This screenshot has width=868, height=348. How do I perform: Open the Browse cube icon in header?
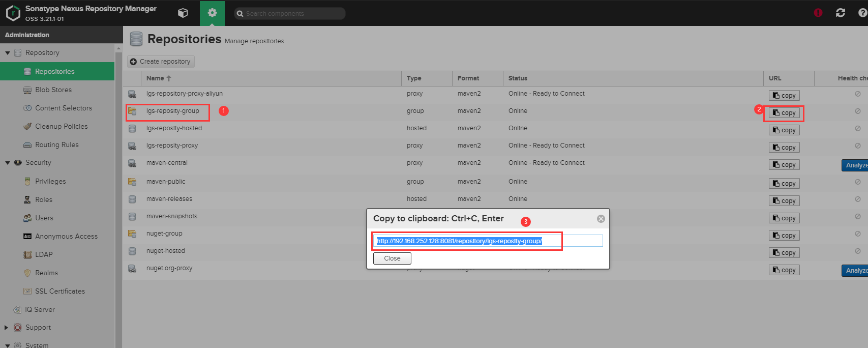pyautogui.click(x=183, y=13)
